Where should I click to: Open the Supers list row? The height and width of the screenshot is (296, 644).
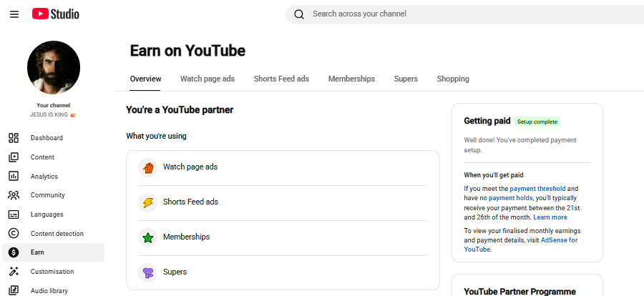point(283,272)
